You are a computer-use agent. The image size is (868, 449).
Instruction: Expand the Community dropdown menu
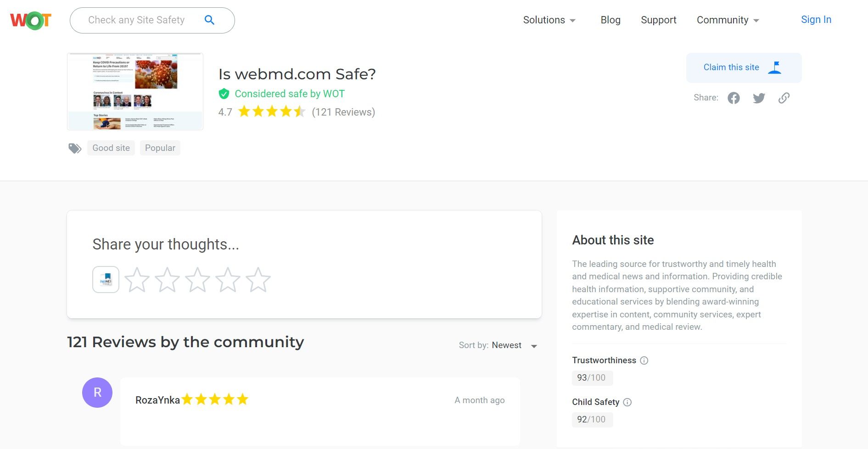coord(728,20)
